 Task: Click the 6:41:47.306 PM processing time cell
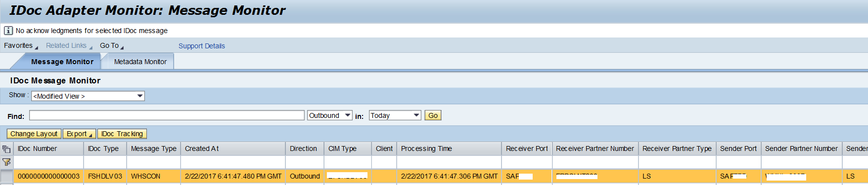tap(449, 176)
